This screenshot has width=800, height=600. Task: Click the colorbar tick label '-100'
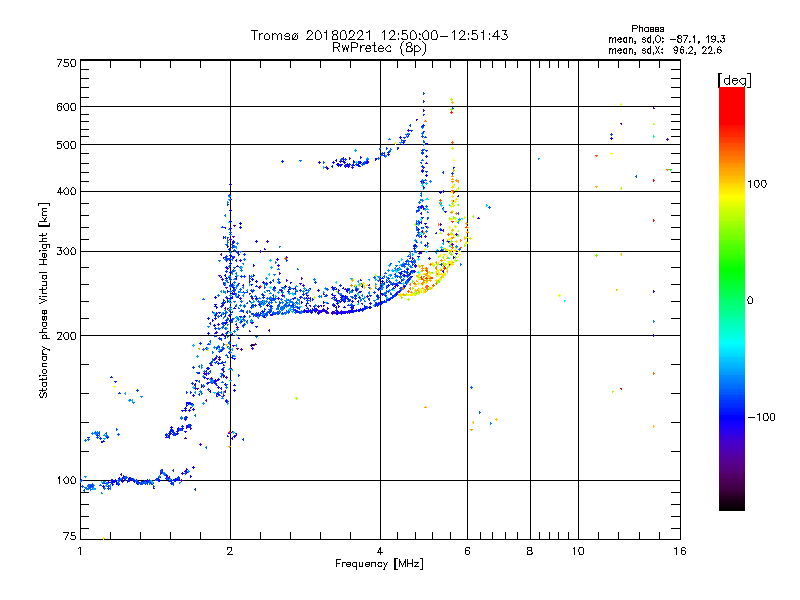[x=761, y=417]
